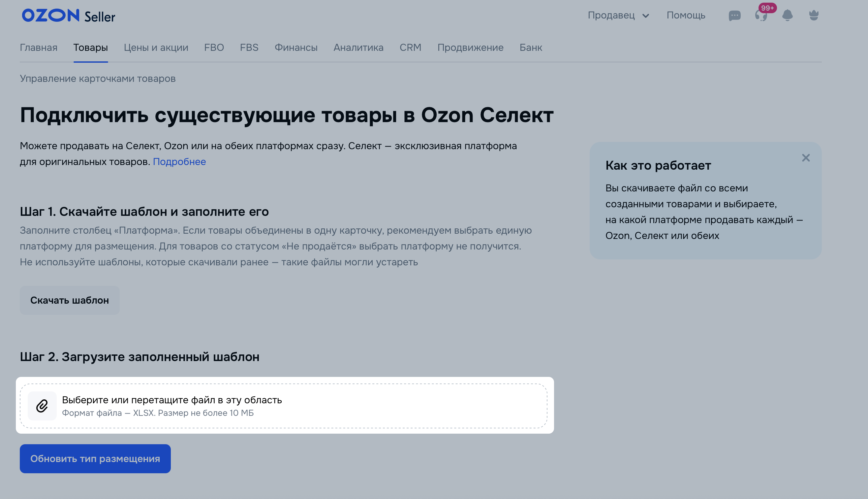868x499 pixels.
Task: Open the FBO tab
Action: tap(214, 48)
